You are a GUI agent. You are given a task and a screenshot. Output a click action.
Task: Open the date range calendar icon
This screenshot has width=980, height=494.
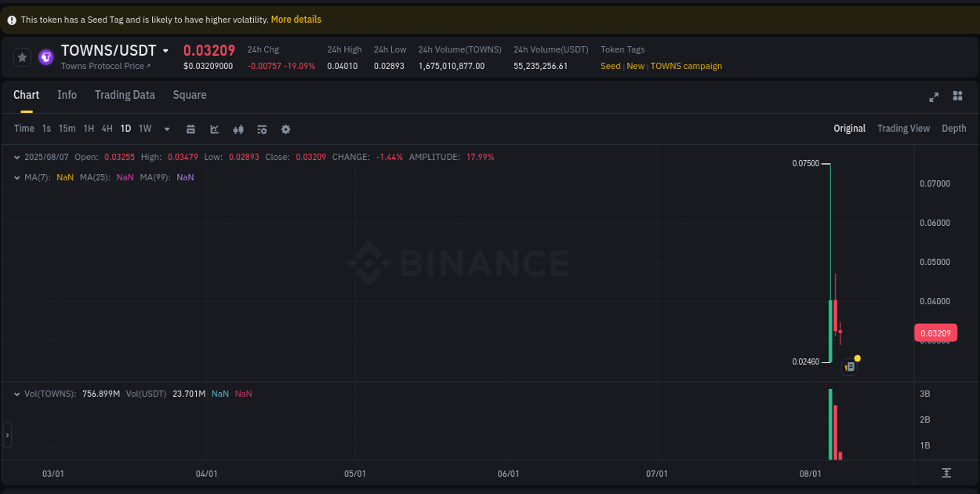pos(191,129)
